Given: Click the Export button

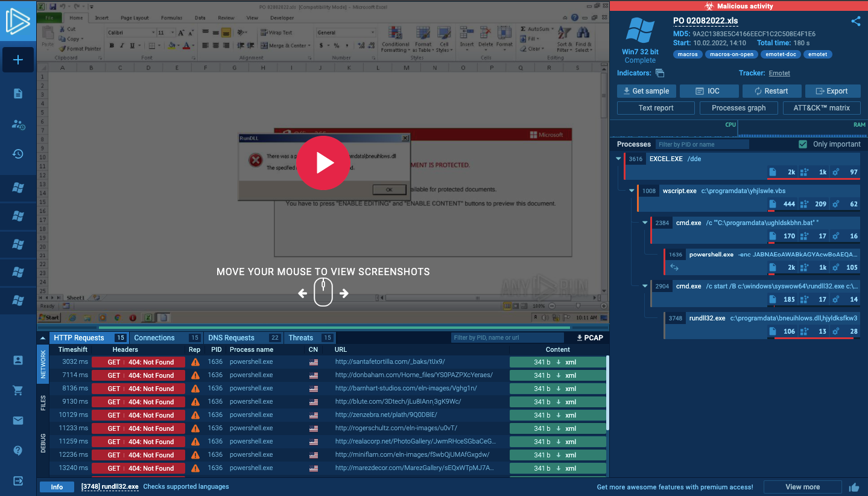Looking at the screenshot, I should (832, 91).
